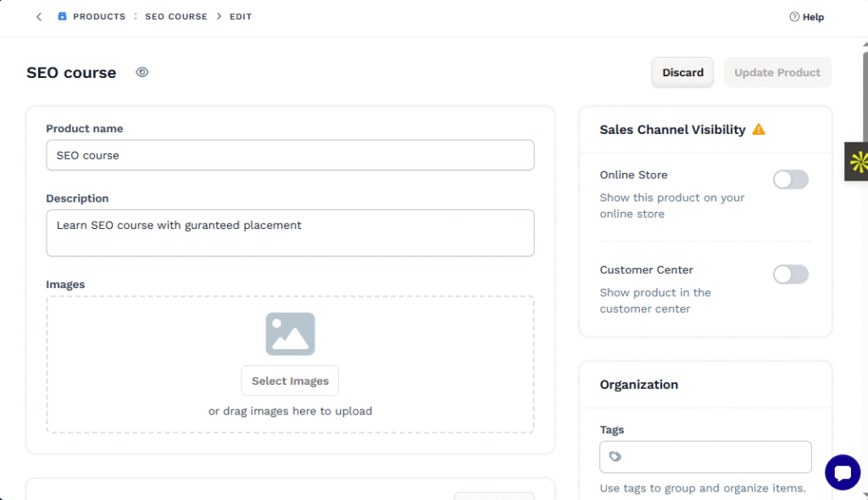Viewport: 868px width, 500px height.
Task: Discard the product changes
Action: [x=682, y=73]
